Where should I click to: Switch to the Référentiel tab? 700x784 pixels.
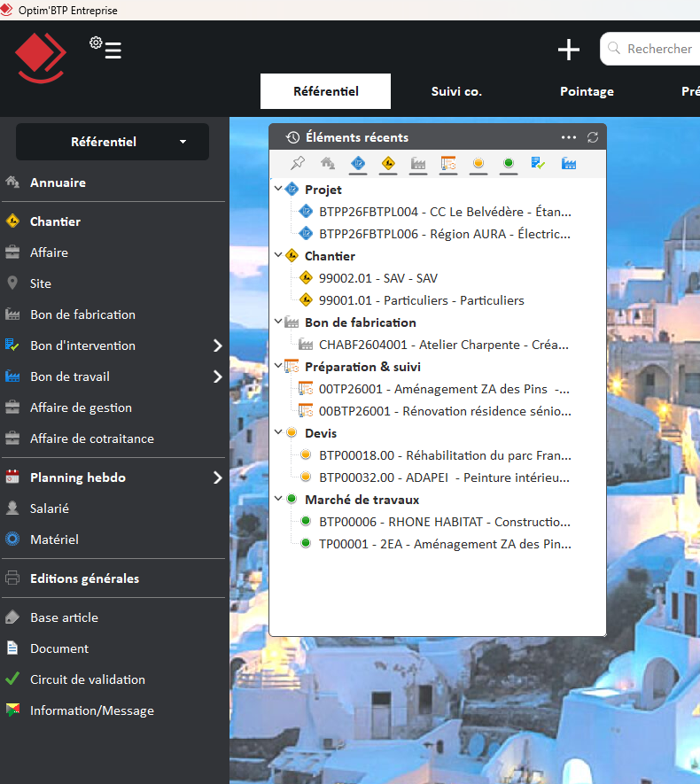[x=325, y=91]
